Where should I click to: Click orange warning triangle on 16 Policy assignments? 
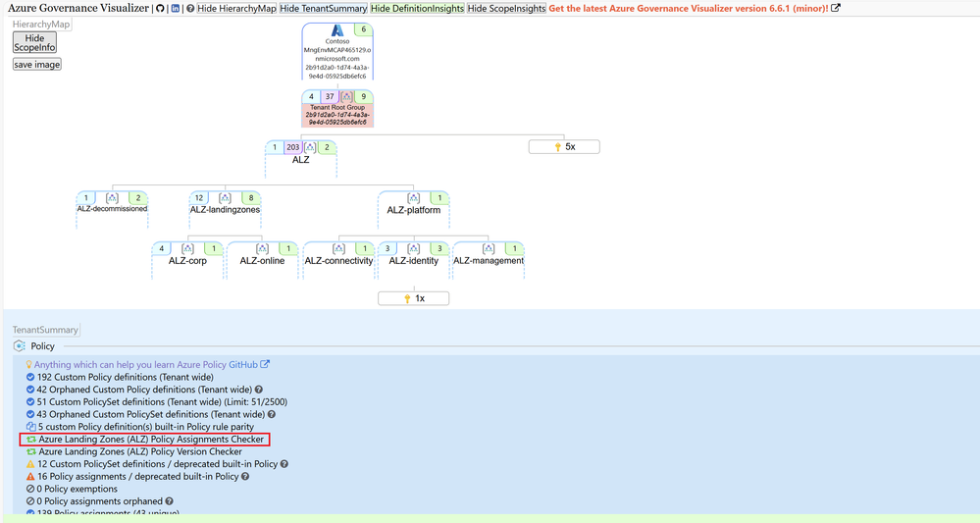[30, 477]
